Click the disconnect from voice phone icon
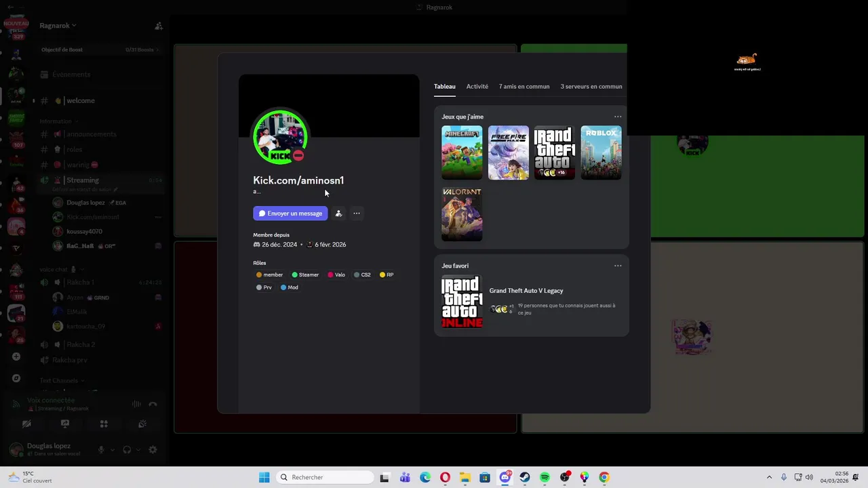868x488 pixels. [153, 404]
